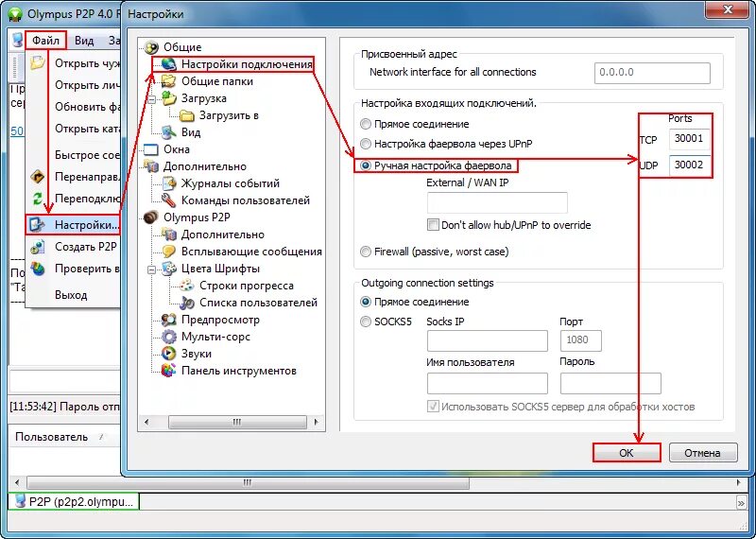Select Настройка фаервола через UPnP option
756x539 pixels.
click(x=366, y=144)
